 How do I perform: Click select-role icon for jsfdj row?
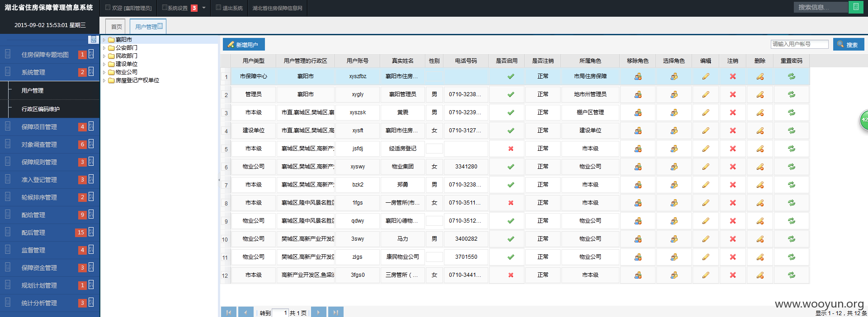tap(674, 149)
